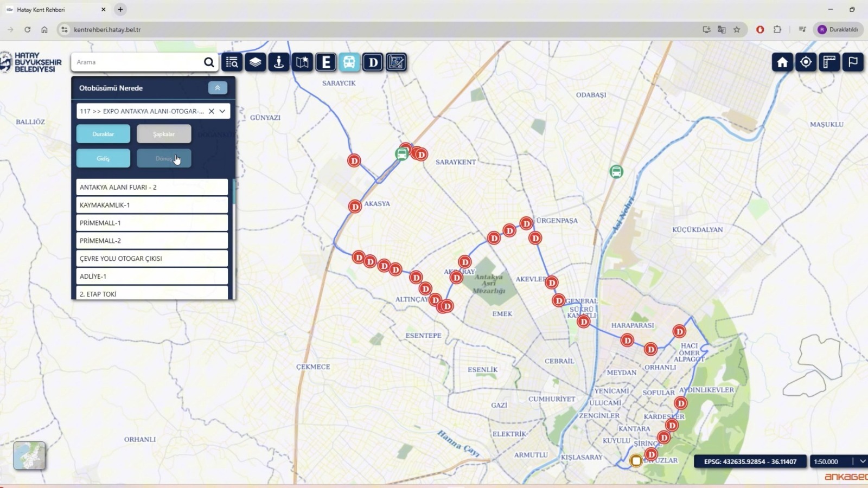Select PRİMEMALL-1 stop from list

(x=152, y=223)
